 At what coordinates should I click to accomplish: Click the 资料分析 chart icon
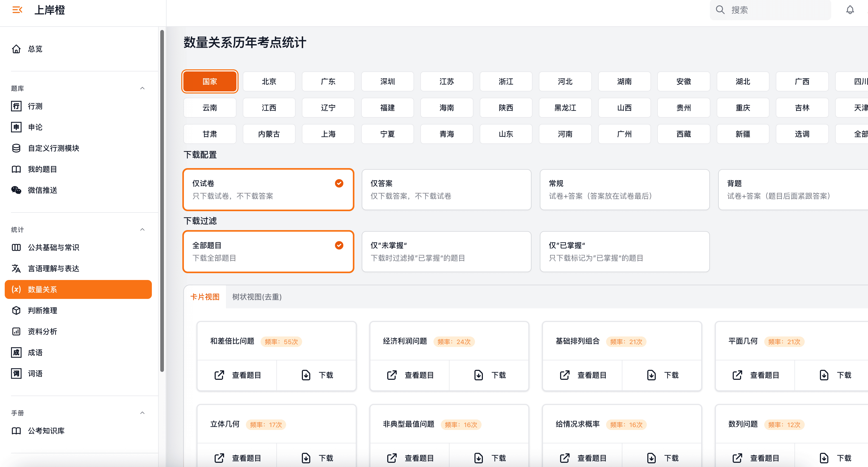click(x=16, y=331)
